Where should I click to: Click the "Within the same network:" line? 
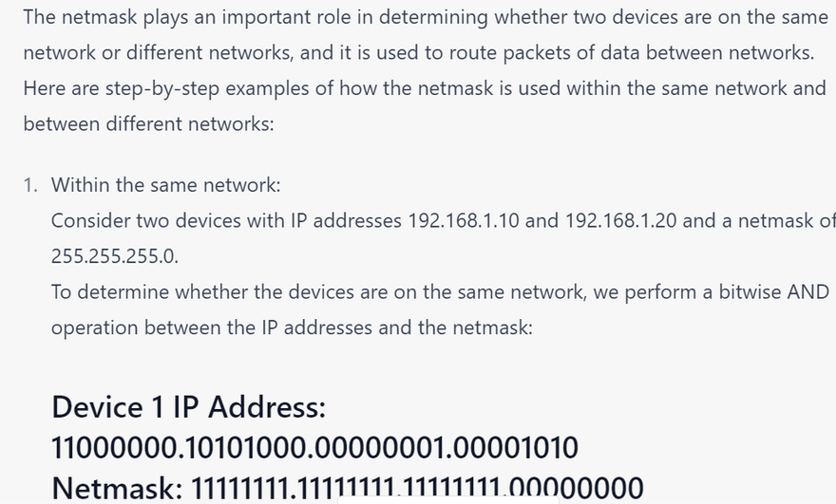[165, 185]
